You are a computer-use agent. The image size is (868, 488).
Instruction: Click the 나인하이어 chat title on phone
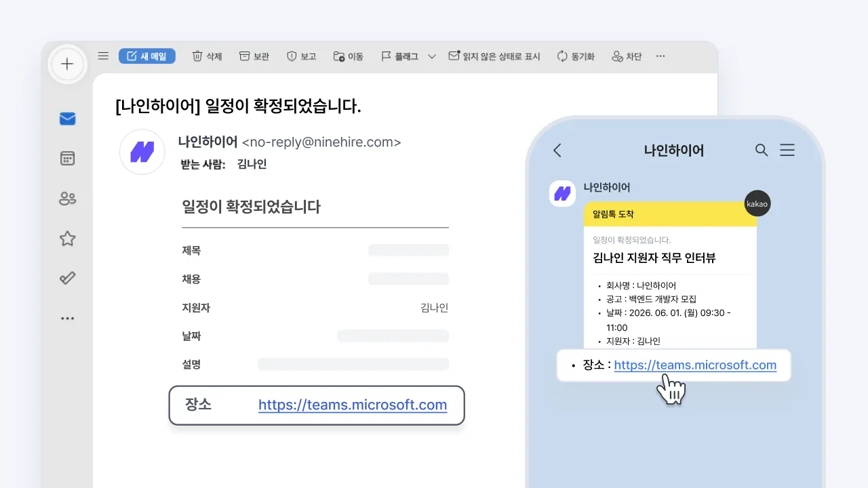coord(674,150)
